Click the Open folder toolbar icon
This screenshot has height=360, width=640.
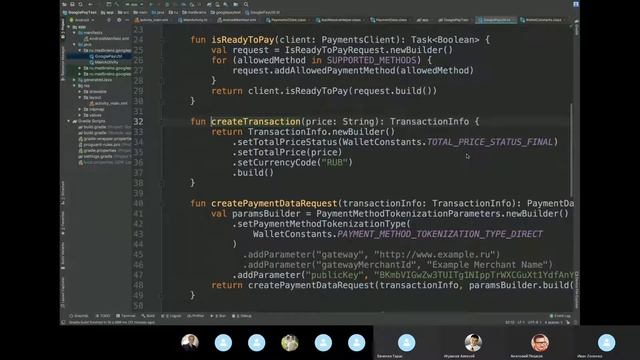click(64, 4)
